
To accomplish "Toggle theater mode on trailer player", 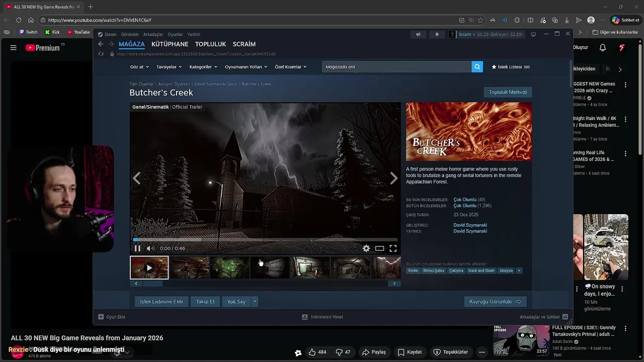I will [x=380, y=248].
